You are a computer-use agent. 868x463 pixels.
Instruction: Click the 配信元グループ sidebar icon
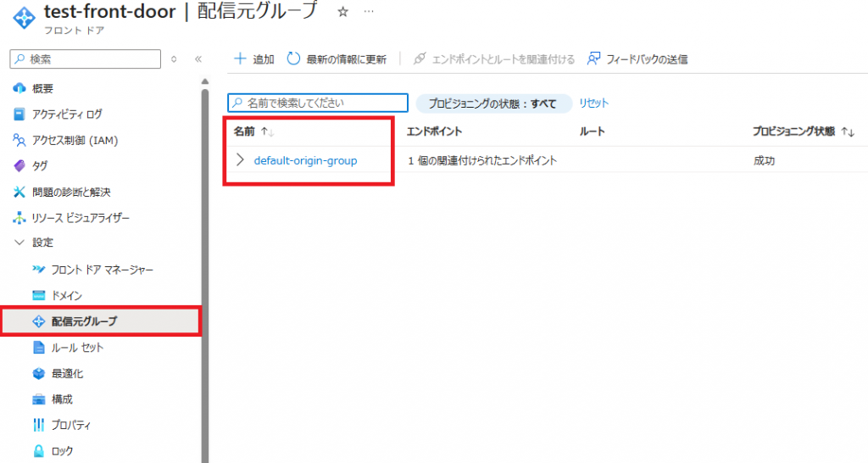[39, 321]
